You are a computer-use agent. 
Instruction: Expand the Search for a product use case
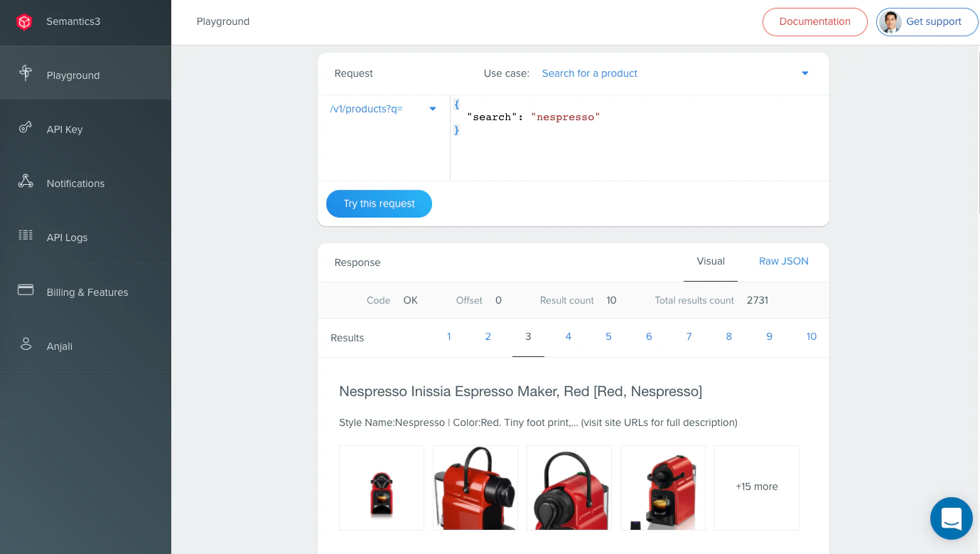pyautogui.click(x=589, y=73)
